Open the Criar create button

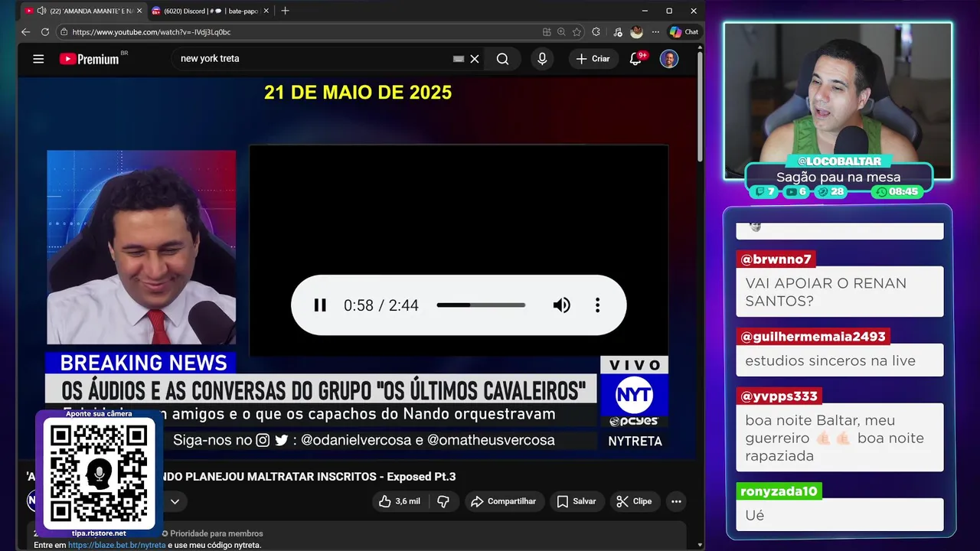tap(593, 59)
